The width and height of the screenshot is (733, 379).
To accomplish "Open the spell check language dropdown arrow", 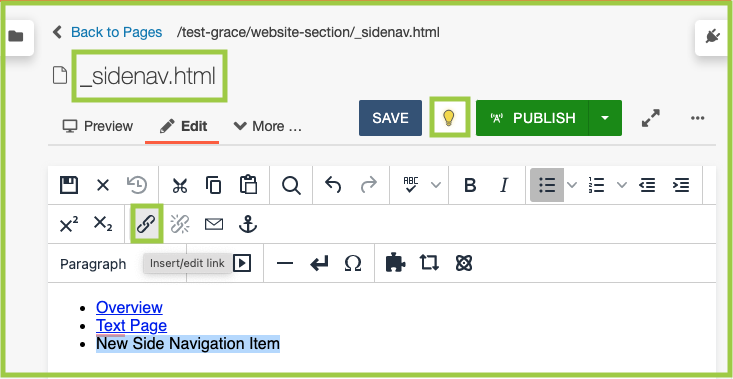I will coord(436,185).
